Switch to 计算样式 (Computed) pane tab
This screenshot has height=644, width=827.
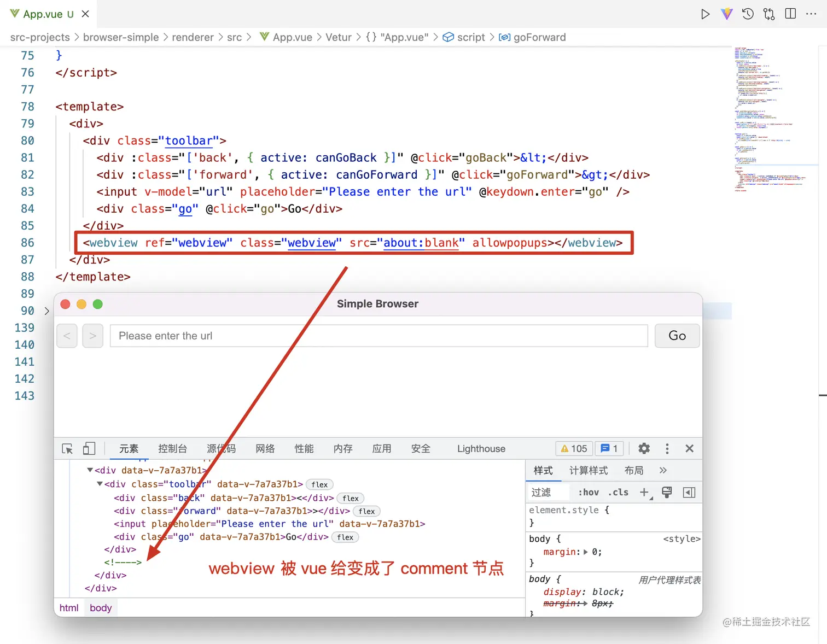pos(589,471)
